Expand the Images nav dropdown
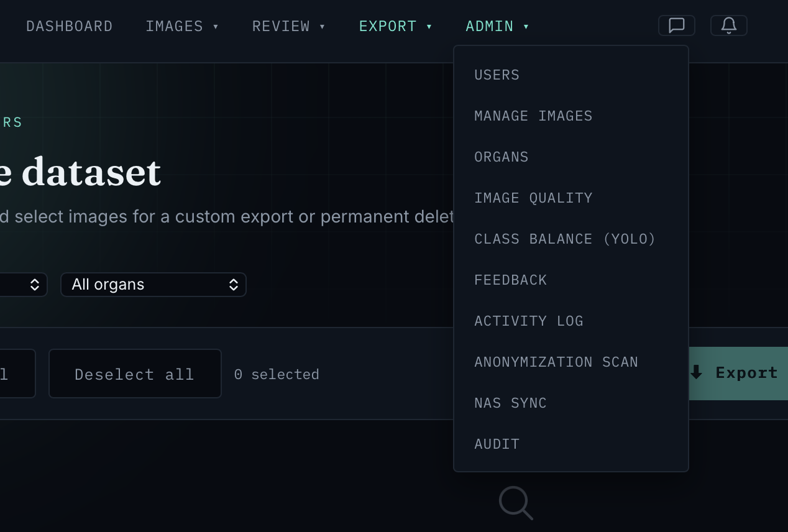This screenshot has width=788, height=532. point(182,26)
